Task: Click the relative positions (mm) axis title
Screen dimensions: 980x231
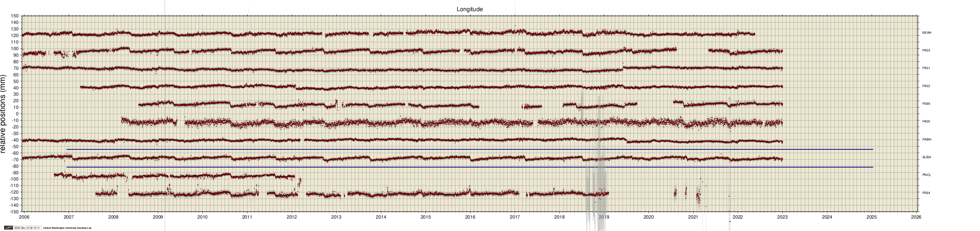Action: [3, 114]
